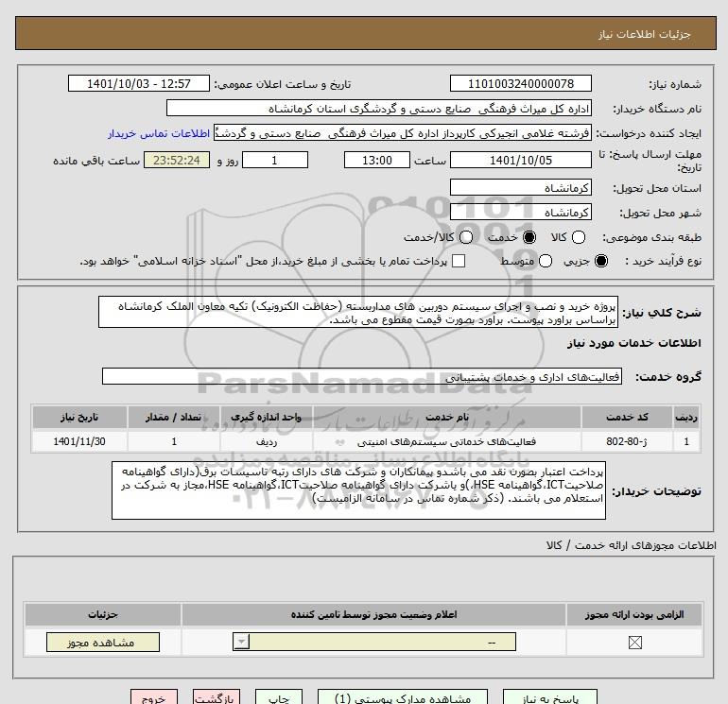Click the کد خدمت column header

point(627,417)
